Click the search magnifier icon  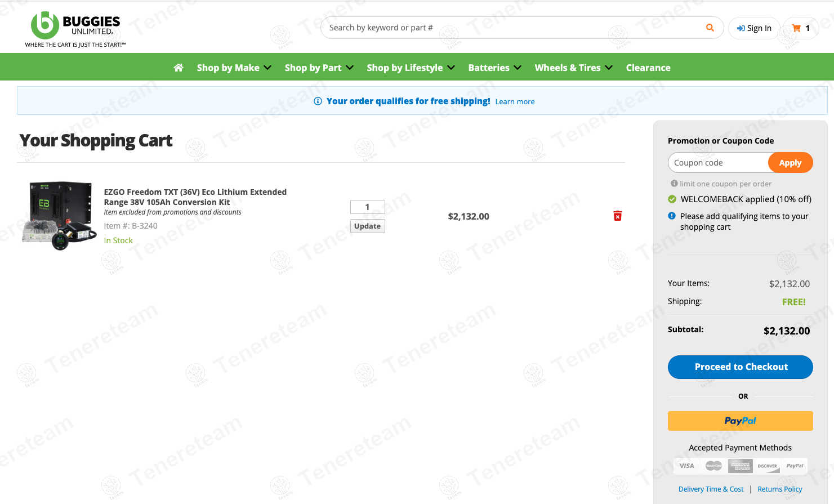(x=710, y=28)
